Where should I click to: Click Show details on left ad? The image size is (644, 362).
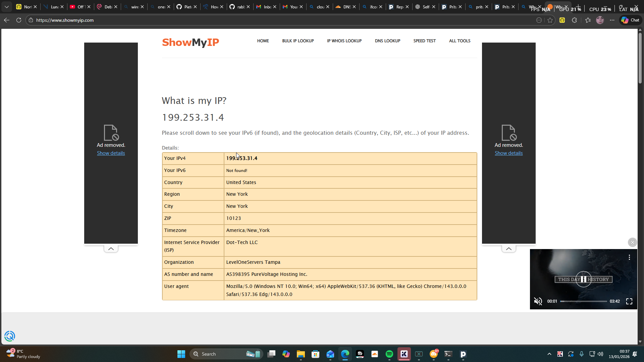[x=111, y=153]
